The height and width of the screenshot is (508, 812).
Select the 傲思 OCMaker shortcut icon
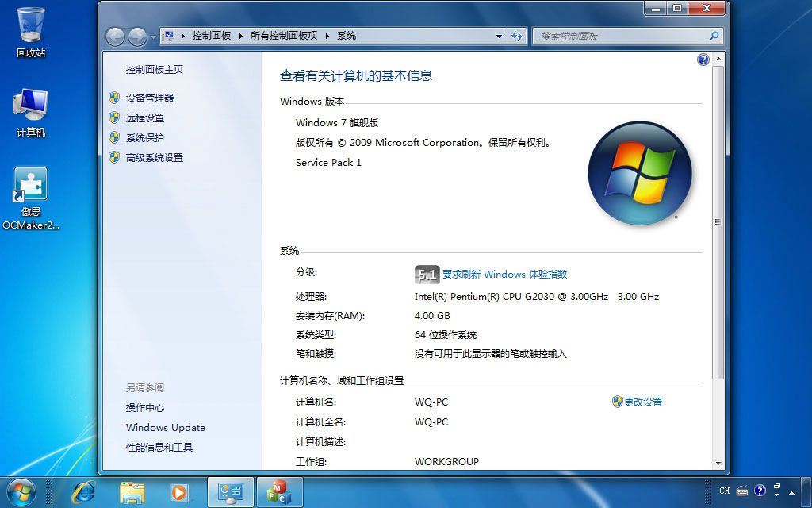(x=31, y=198)
